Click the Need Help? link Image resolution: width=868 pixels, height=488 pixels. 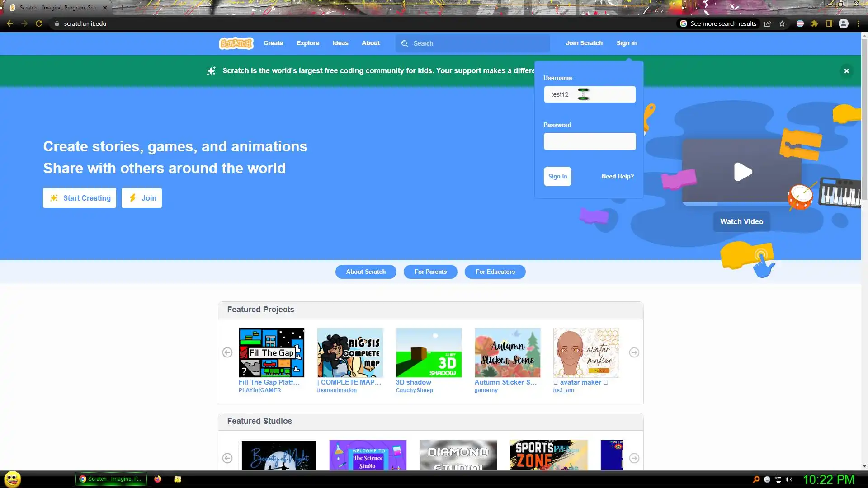pos(617,176)
